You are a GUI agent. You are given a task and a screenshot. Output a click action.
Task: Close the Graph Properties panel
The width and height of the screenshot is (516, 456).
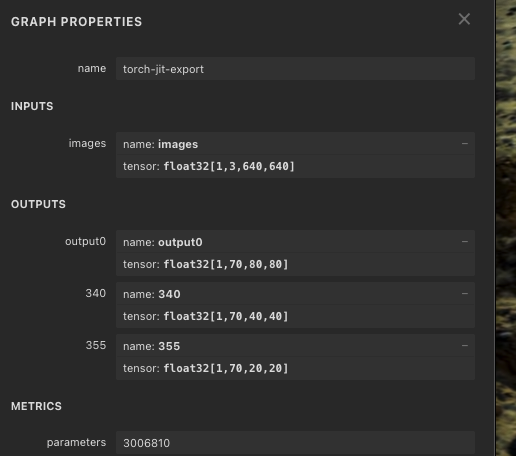click(464, 19)
